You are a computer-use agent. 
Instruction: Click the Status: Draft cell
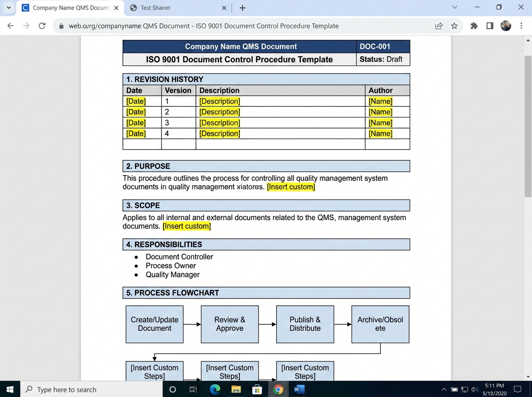pyautogui.click(x=383, y=59)
